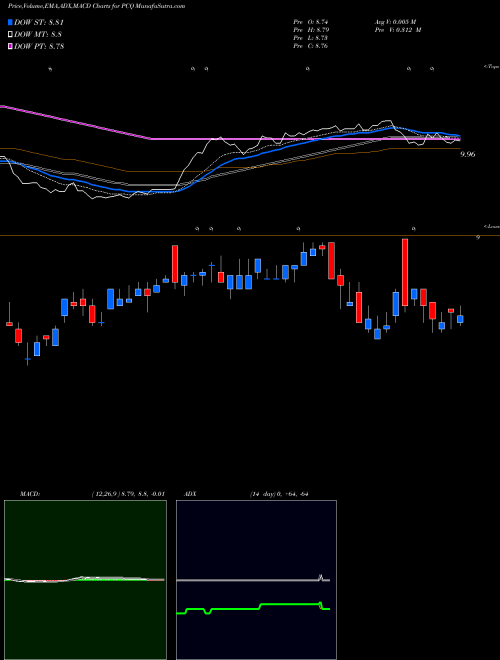This screenshot has width=500, height=660.
Task: Click the 'Pre H: 8.79' high value
Action: 311,30
